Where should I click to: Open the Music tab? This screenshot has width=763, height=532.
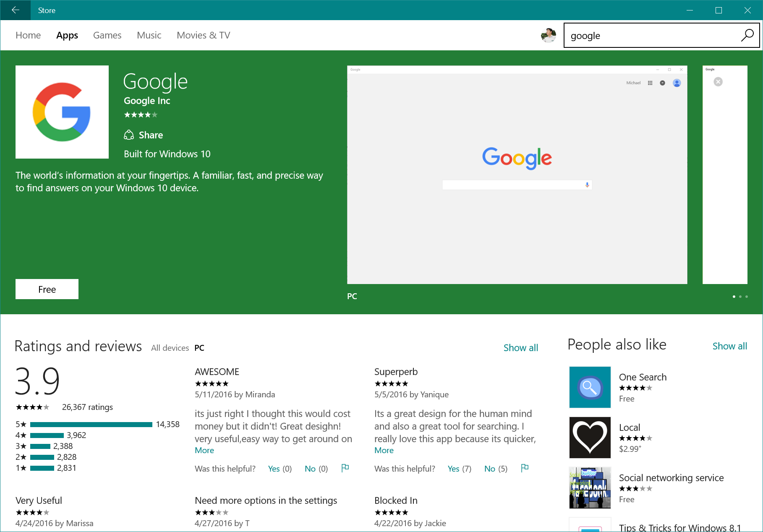(x=149, y=35)
